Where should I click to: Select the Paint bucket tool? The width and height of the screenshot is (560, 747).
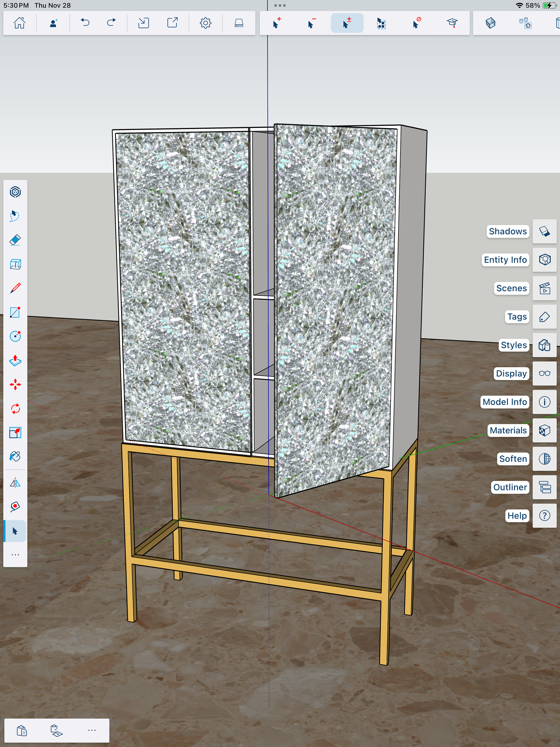click(15, 456)
